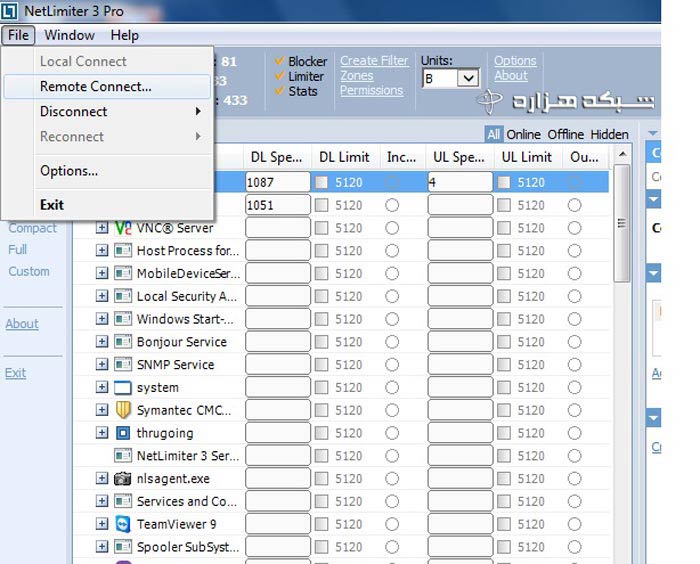Click the Spooler SubSyst... row icon

tap(123, 547)
